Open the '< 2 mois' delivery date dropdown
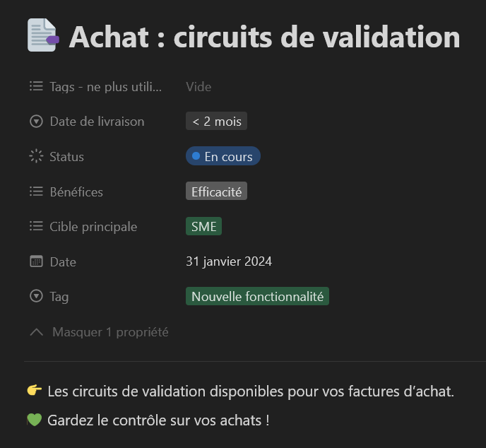 [216, 122]
